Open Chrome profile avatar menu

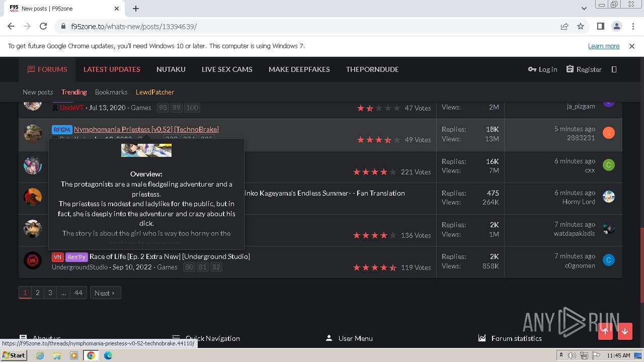[616, 26]
